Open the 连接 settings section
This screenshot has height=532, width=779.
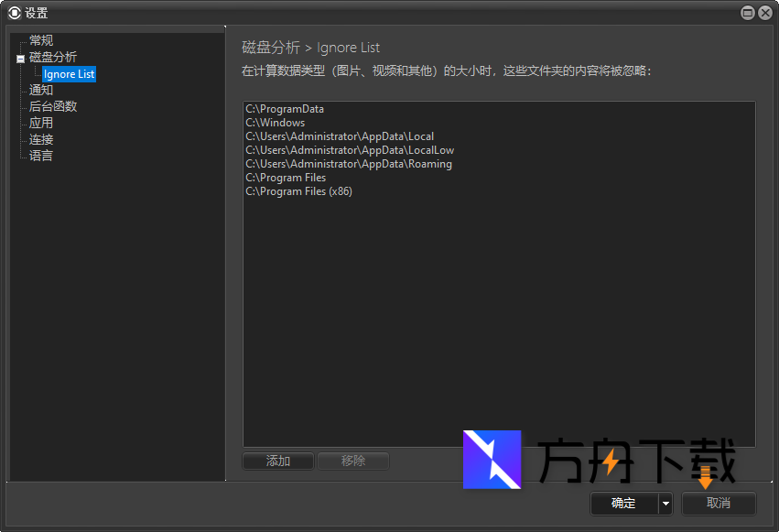coord(40,139)
